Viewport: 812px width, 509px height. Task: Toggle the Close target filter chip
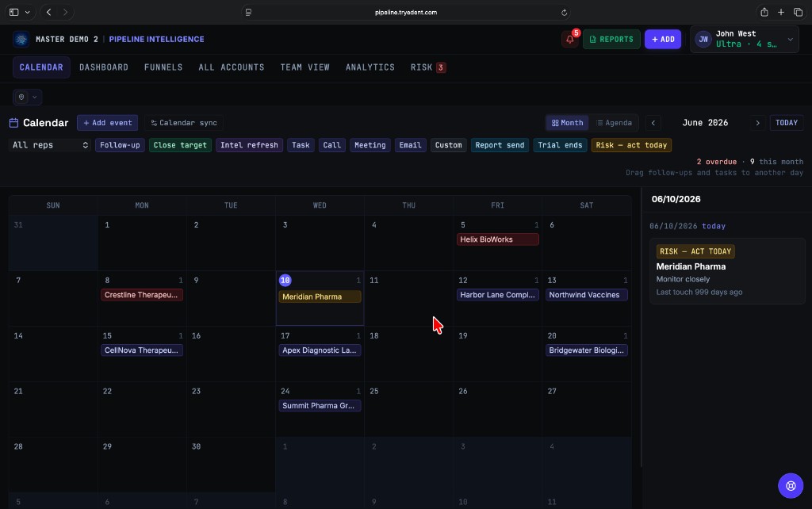click(180, 145)
